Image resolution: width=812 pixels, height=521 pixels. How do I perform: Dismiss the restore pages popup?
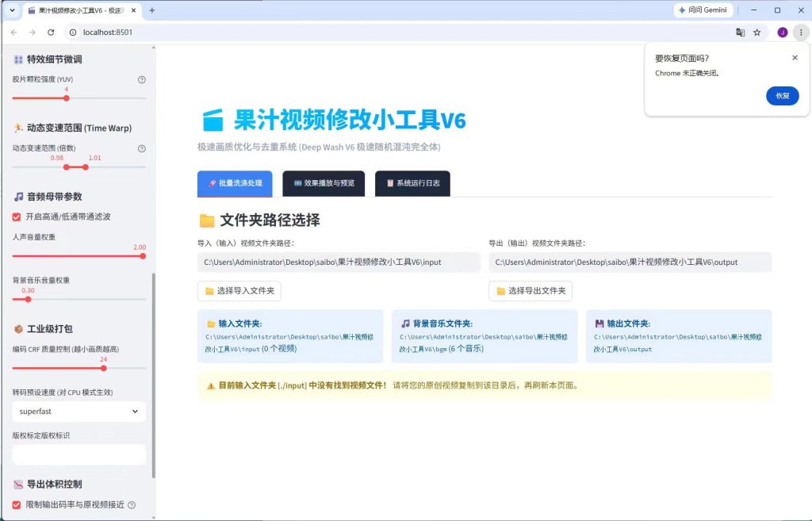tap(795, 57)
